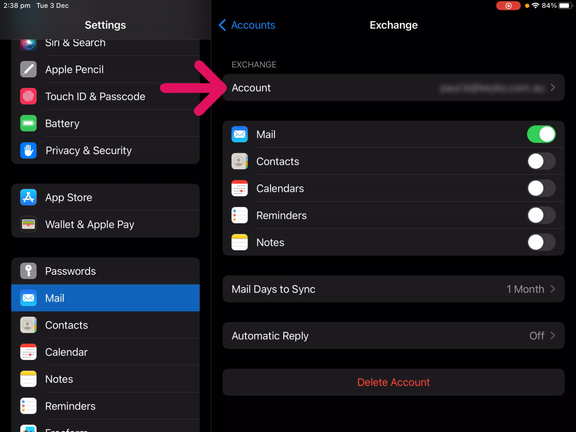Tap the Wallet & Apple Pay icon
The image size is (576, 432).
pyautogui.click(x=28, y=224)
